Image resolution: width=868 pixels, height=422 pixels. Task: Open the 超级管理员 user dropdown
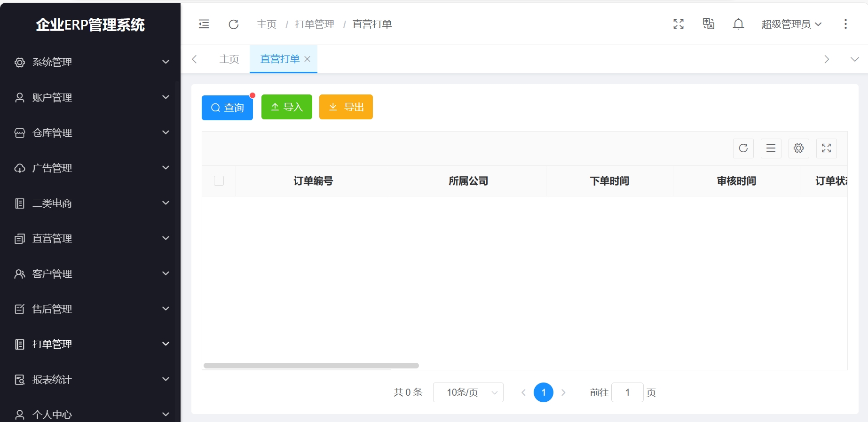point(791,24)
